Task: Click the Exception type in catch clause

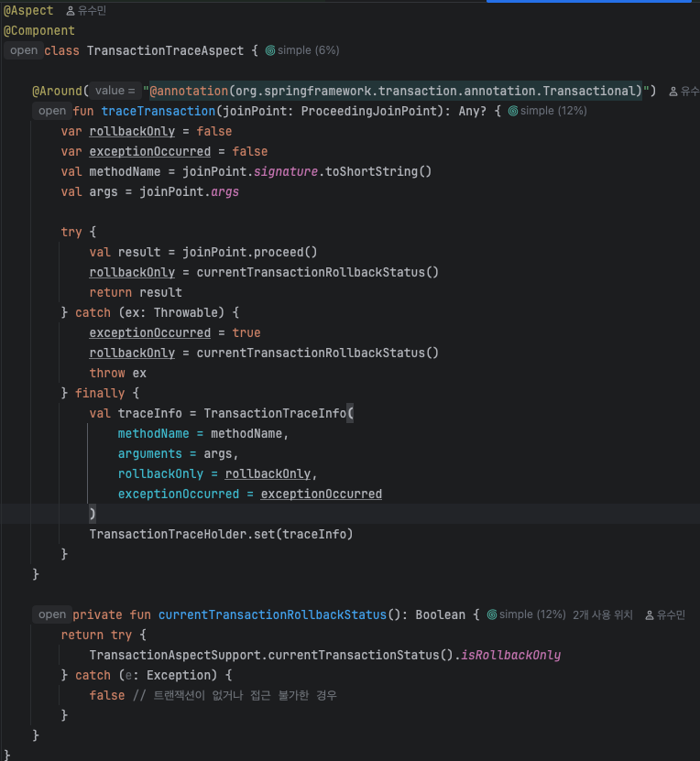Action: [178, 676]
